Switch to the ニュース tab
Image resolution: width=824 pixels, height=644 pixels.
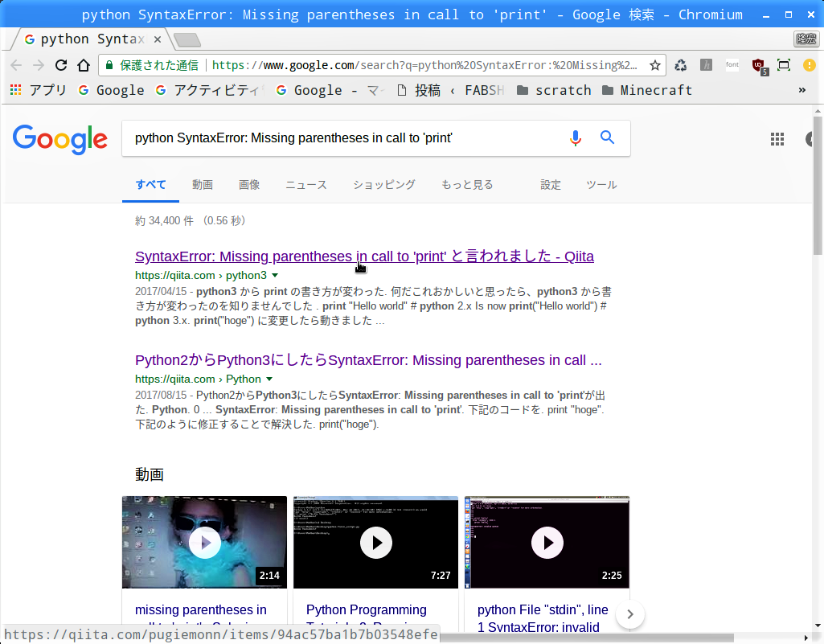tap(306, 185)
